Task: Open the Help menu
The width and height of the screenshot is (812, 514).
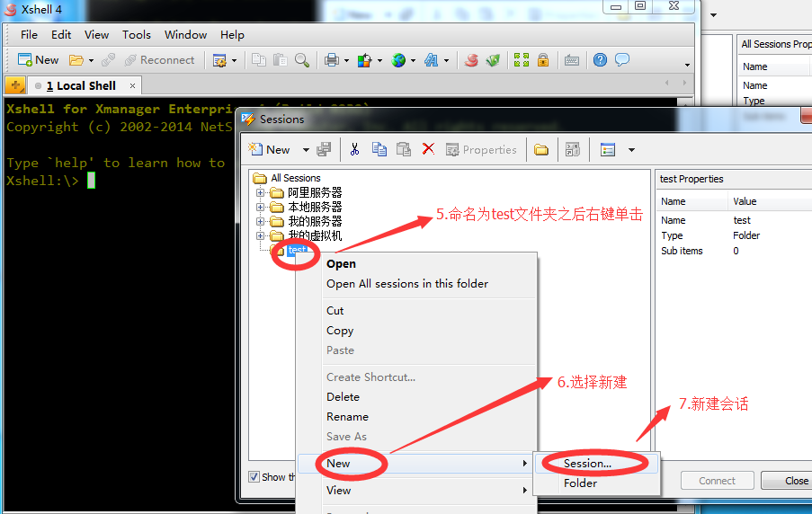Action: [232, 35]
